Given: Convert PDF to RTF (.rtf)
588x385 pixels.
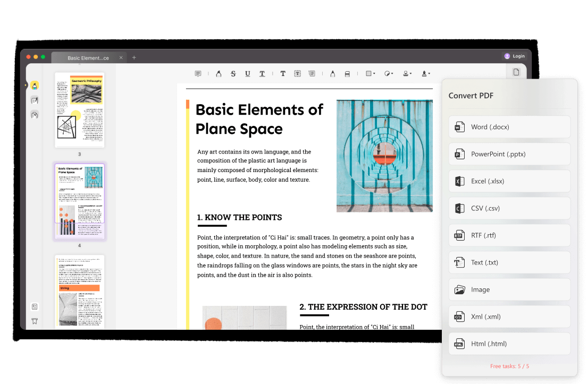Looking at the screenshot, I should coord(509,235).
